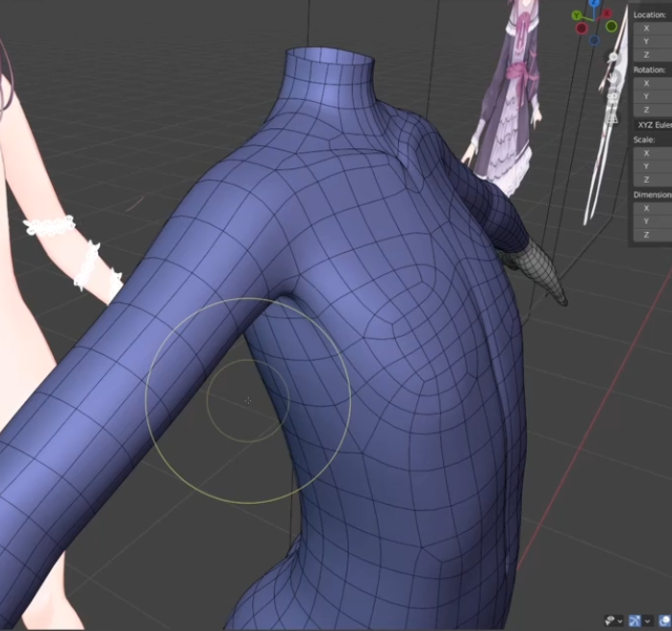The height and width of the screenshot is (631, 672).
Task: Open the XYZ Euler rotation mode dropdown
Action: point(654,125)
